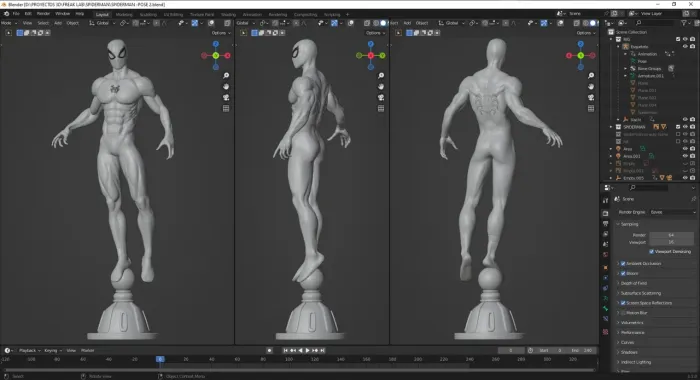The width and height of the screenshot is (700, 380).
Task: Switch to the Sculpting workspace tab
Action: click(148, 15)
